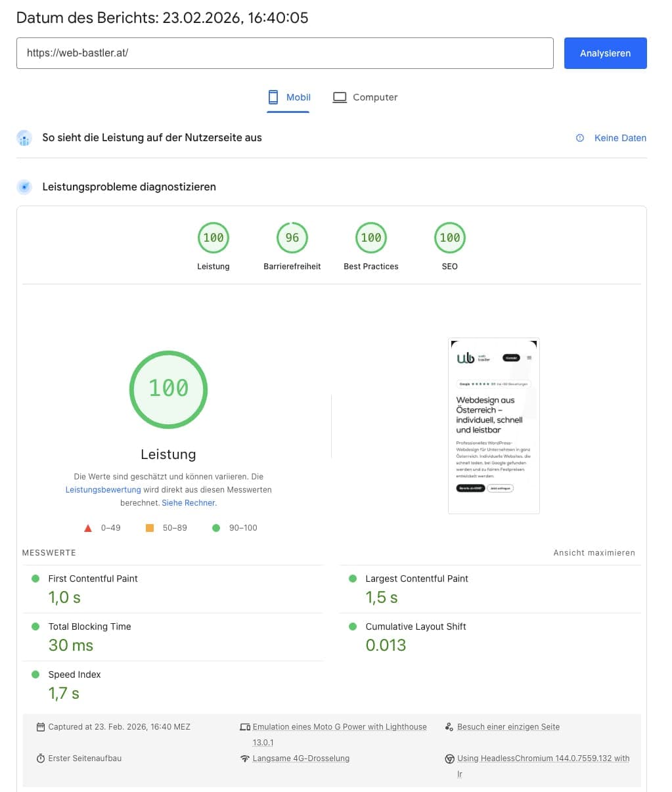672x792 pixels.
Task: Click the Total Blocking Time metric label
Action: 89,627
